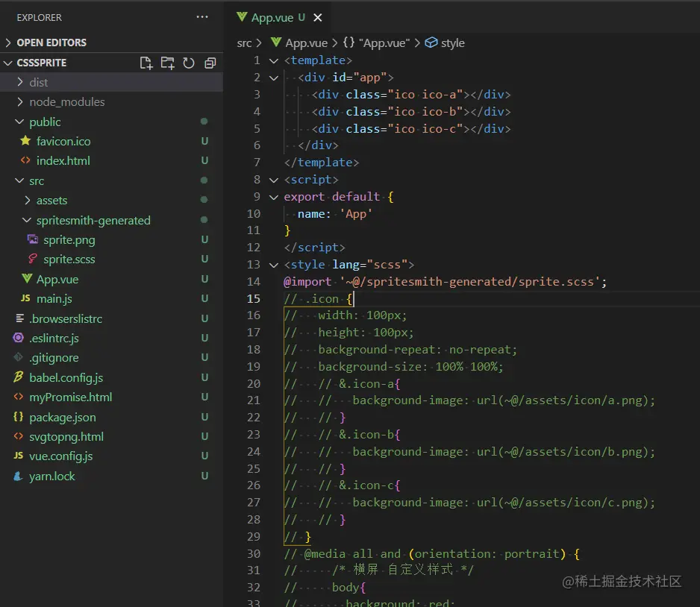
Task: Click the yarn icon beside yarn.lock
Action: pyautogui.click(x=19, y=476)
